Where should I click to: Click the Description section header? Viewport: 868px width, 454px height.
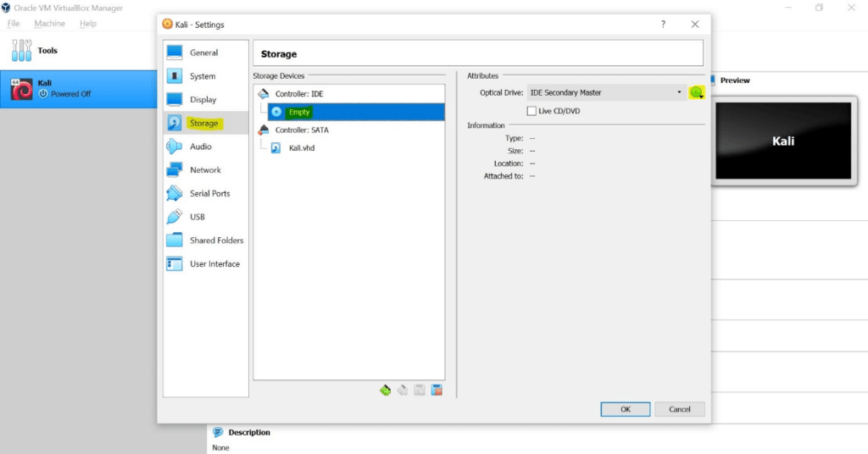click(x=249, y=433)
